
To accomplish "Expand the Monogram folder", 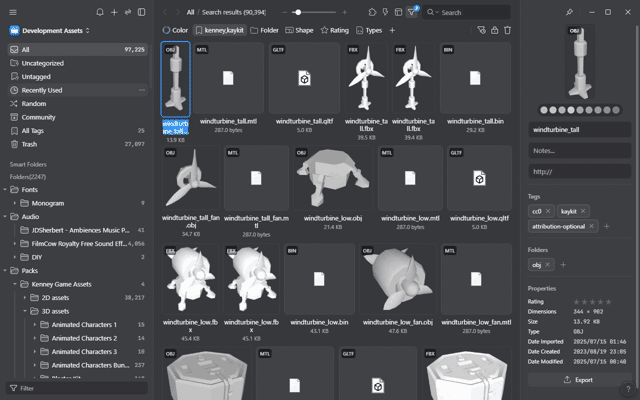I will pos(15,203).
